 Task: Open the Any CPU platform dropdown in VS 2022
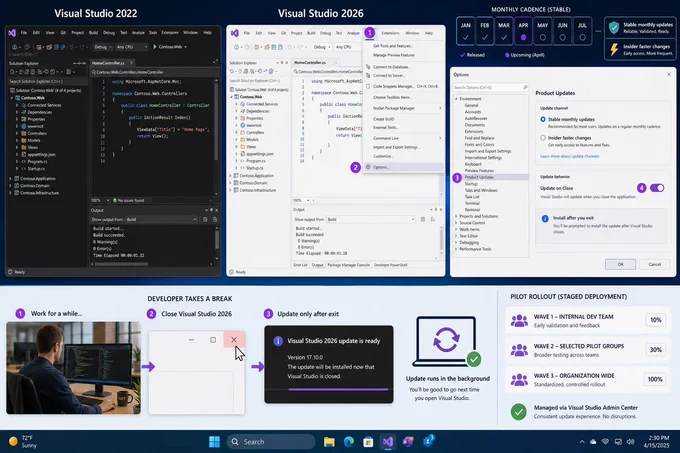click(132, 47)
